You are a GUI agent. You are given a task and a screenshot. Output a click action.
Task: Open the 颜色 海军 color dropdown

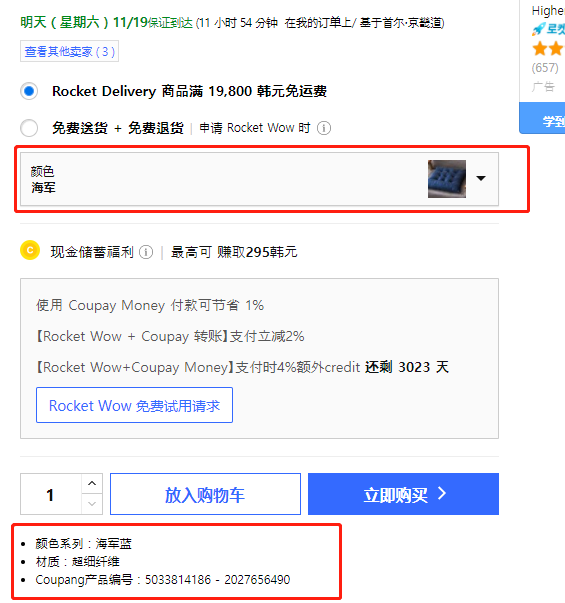259,179
